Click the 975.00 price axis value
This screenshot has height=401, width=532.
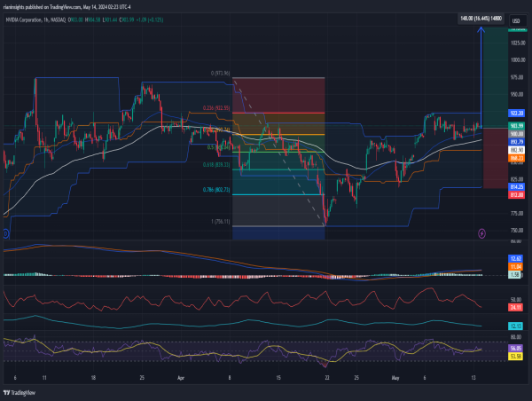point(517,77)
